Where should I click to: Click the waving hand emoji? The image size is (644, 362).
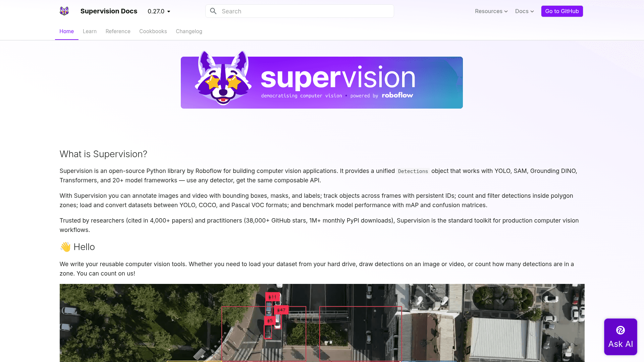click(x=65, y=247)
